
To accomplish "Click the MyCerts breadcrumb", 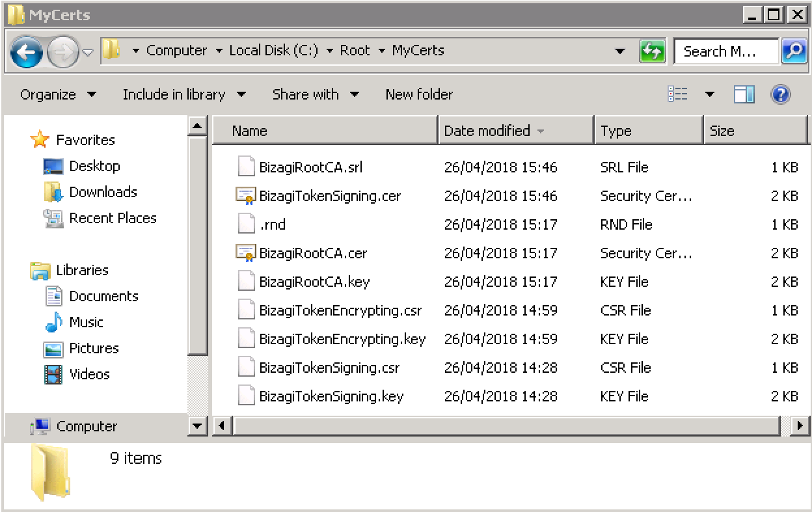I will point(418,51).
